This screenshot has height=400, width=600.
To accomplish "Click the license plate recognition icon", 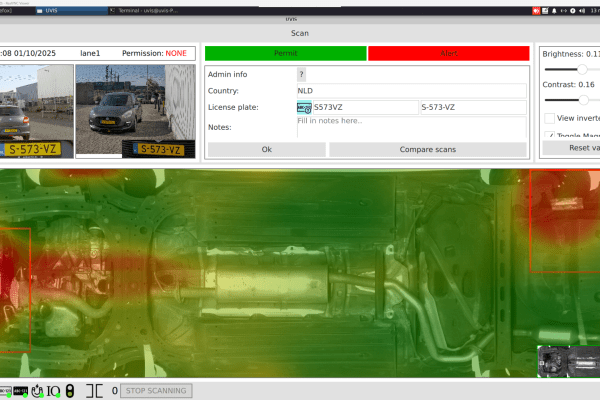I will pyautogui.click(x=304, y=108).
